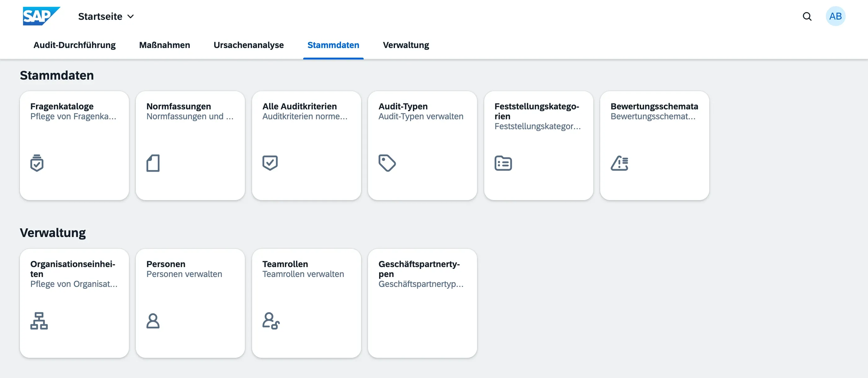This screenshot has width=868, height=378.
Task: Click the Alle Auditkriterien checkmark shield icon
Action: point(270,163)
